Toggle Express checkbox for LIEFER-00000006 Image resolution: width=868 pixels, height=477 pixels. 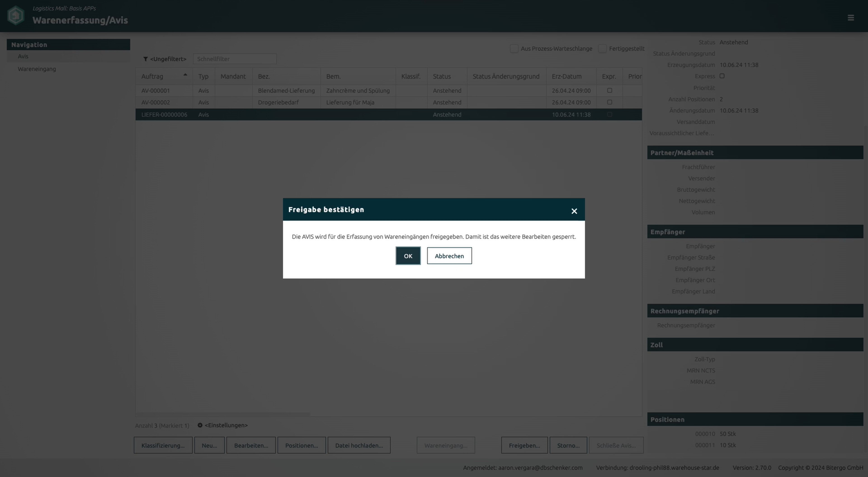[610, 115]
